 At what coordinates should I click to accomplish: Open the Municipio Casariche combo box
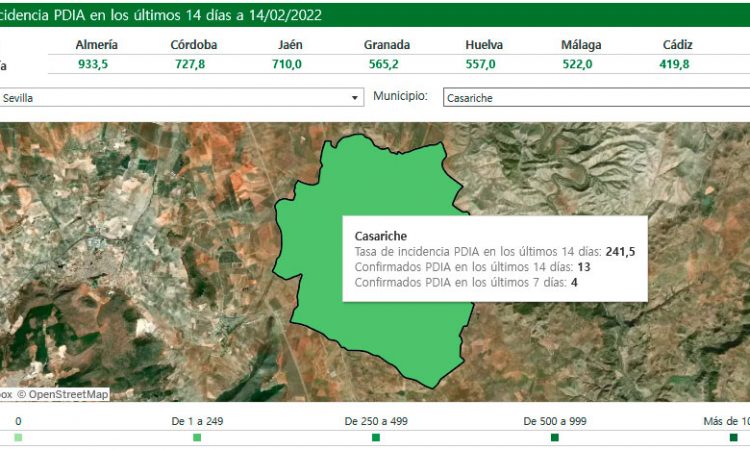point(595,98)
